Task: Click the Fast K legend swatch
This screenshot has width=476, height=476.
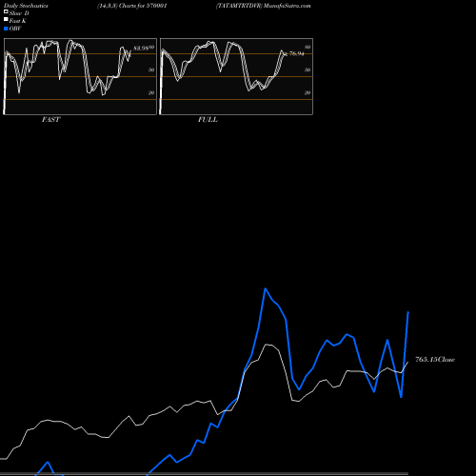Action: click(x=6, y=19)
